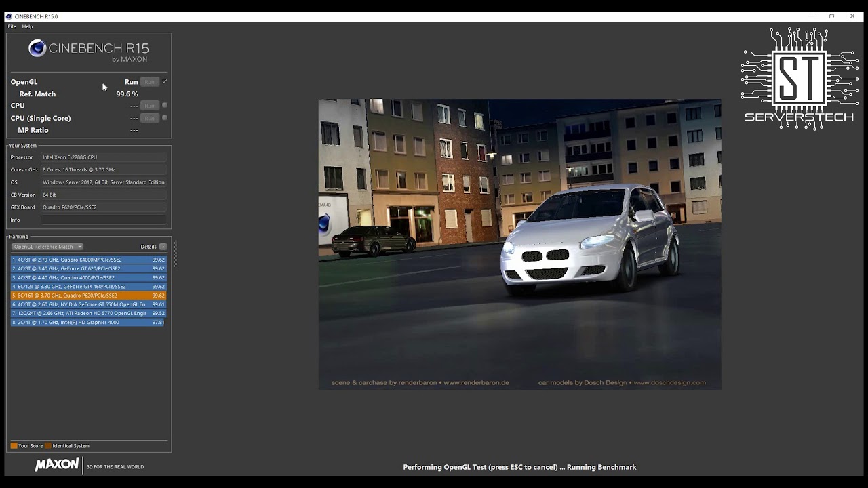The width and height of the screenshot is (868, 488).
Task: Open the Help menu
Action: pos(27,26)
